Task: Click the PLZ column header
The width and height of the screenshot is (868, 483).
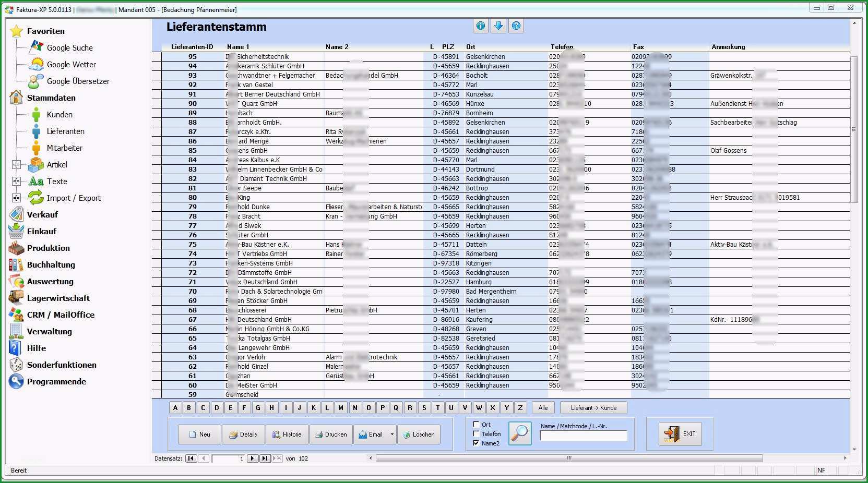Action: click(x=448, y=46)
